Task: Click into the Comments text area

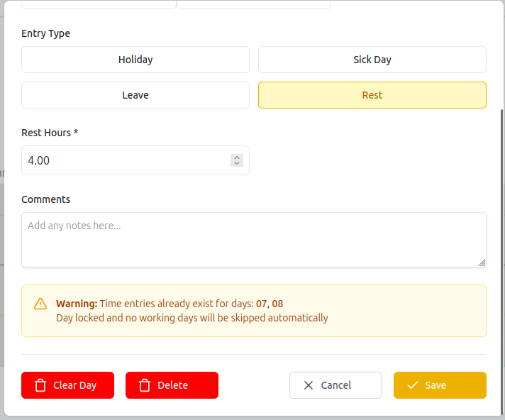Action: coord(253,240)
